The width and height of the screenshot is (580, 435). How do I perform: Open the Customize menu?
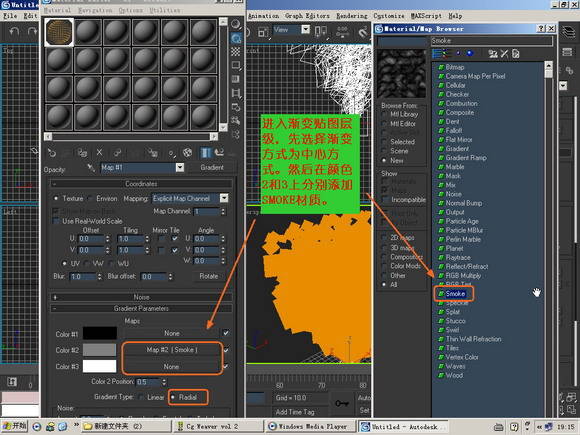click(x=388, y=16)
